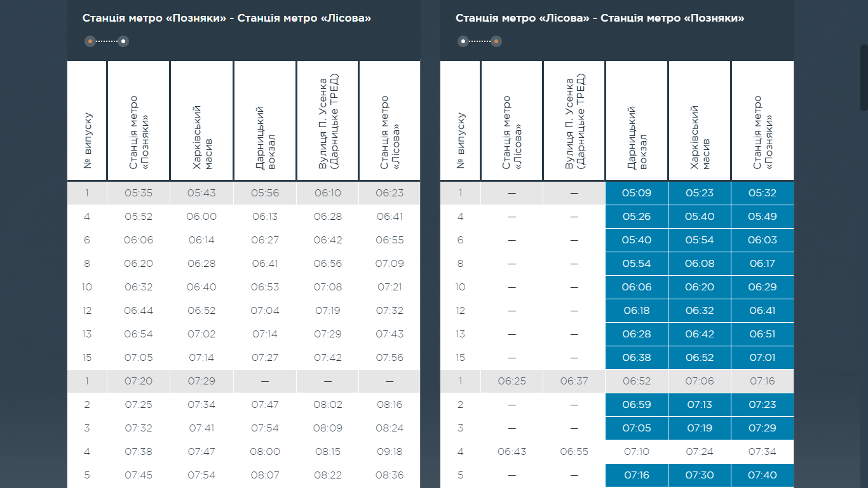Click «№ випуску» header in Лісова–Позняки table
The width and height of the screenshot is (868, 488).
pyautogui.click(x=460, y=121)
